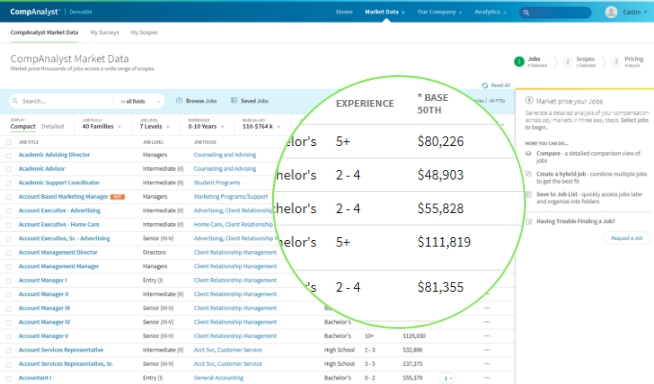The image size is (654, 384).
Task: Select the Detailed display mode
Action: coord(53,126)
